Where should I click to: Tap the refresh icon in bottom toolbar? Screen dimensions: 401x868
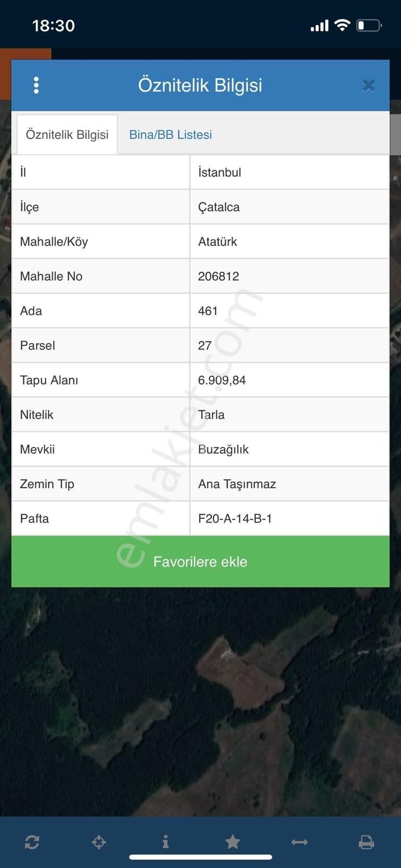tap(32, 842)
